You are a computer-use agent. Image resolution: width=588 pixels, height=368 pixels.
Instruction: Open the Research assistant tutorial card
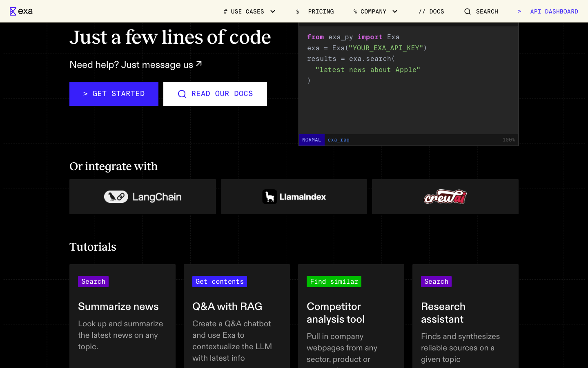(465, 315)
